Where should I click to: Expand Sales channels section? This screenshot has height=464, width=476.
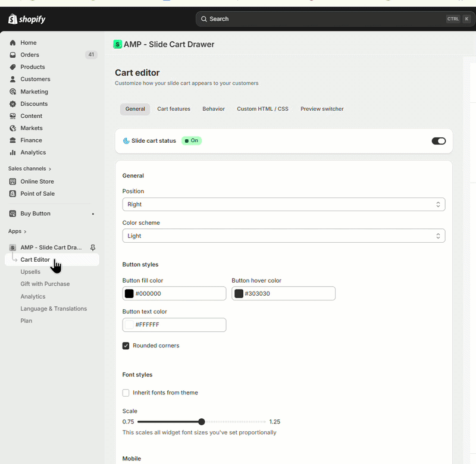(29, 169)
